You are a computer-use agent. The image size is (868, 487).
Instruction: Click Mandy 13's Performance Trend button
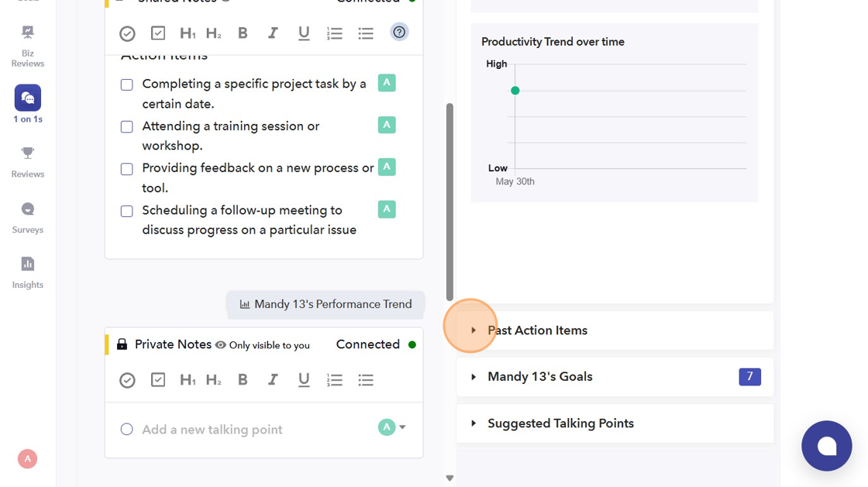[325, 305]
